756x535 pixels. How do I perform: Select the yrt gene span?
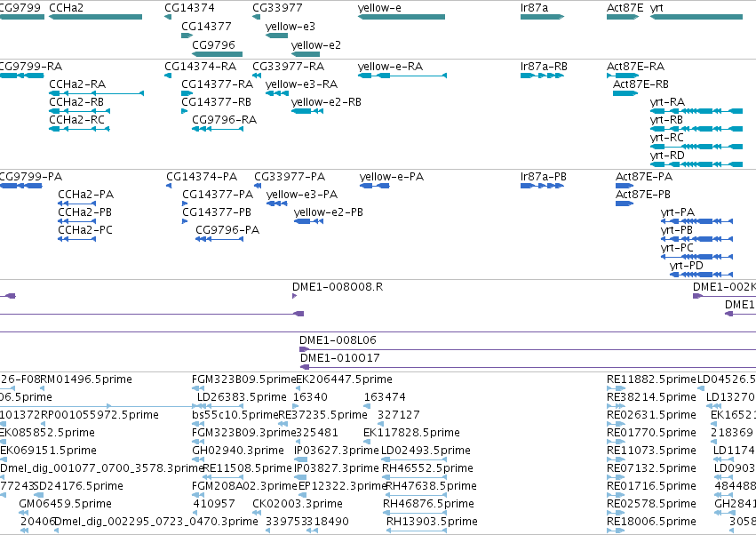pyautogui.click(x=696, y=17)
